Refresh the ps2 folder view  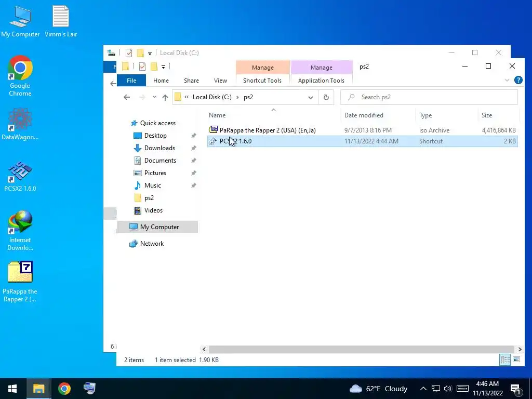click(326, 97)
